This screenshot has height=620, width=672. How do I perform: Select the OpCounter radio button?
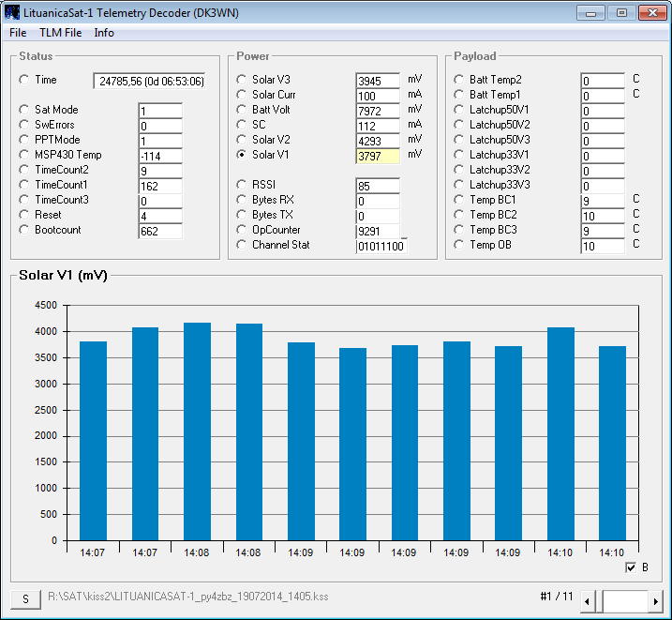click(x=242, y=230)
